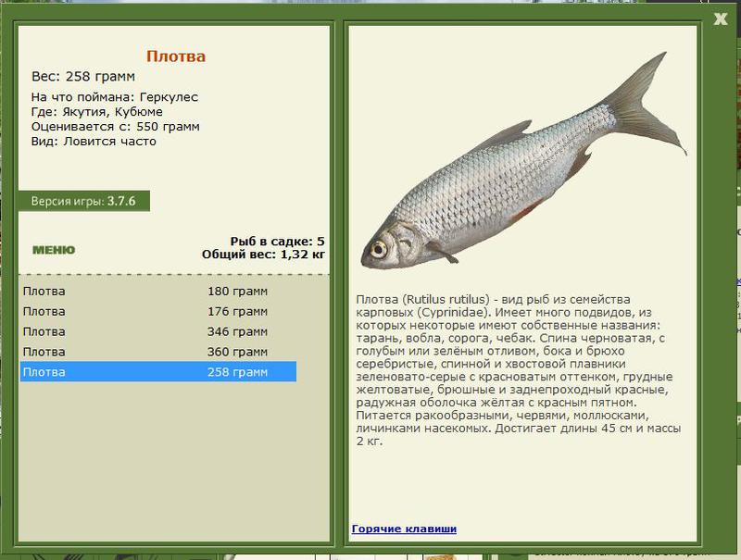Open the Горячие клавиши link
The width and height of the screenshot is (741, 560).
coord(404,529)
